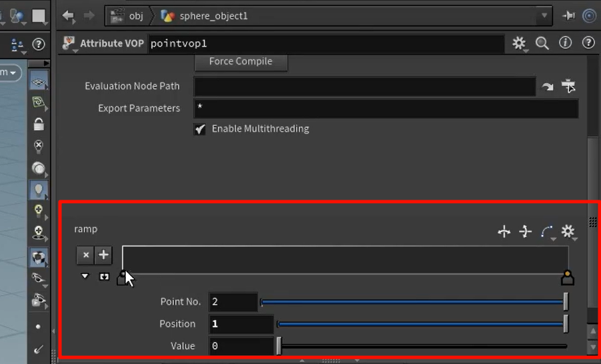Edit the node name field pointvop1
This screenshot has height=364, width=601.
pyautogui.click(x=326, y=44)
